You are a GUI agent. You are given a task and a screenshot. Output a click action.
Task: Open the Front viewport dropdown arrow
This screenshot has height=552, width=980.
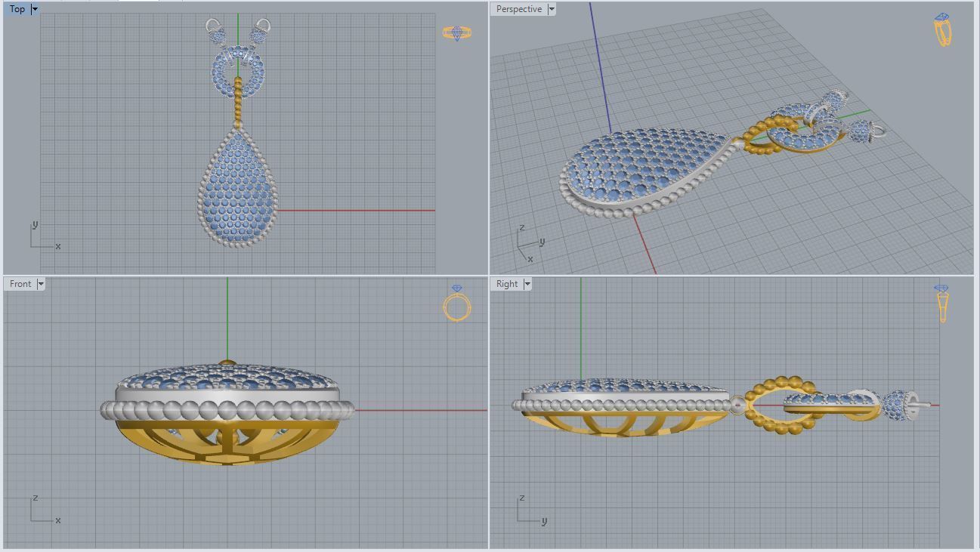click(41, 284)
